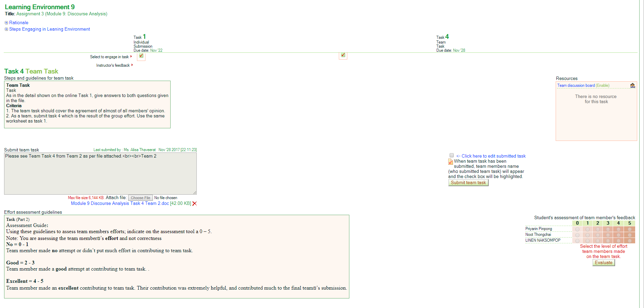Open the Team discussion board link
The width and height of the screenshot is (644, 308).
576,86
